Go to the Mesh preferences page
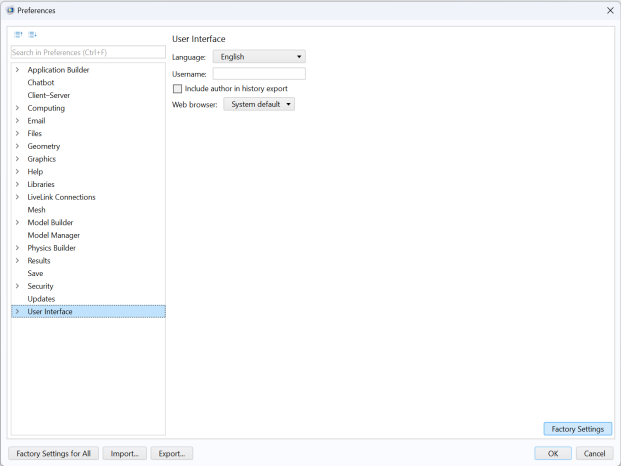 [36, 210]
